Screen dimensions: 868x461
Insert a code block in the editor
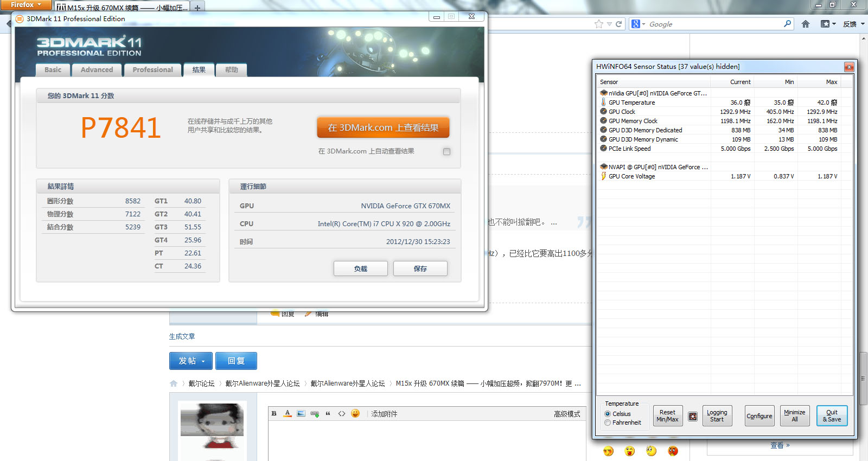pos(342,414)
